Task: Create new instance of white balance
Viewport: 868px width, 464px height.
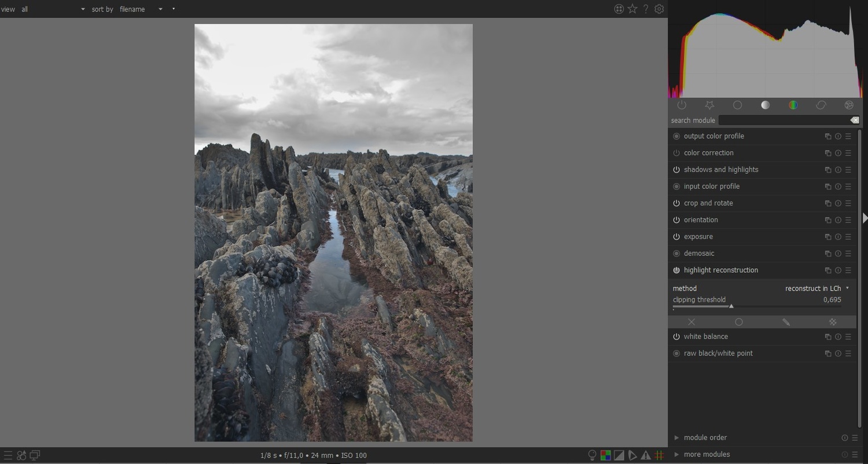Action: tap(828, 337)
